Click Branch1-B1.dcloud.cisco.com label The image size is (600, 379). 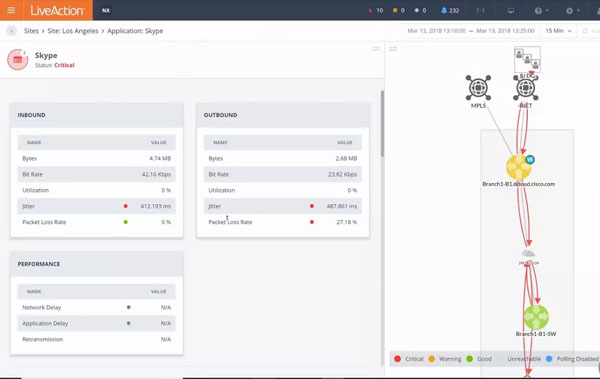click(518, 184)
